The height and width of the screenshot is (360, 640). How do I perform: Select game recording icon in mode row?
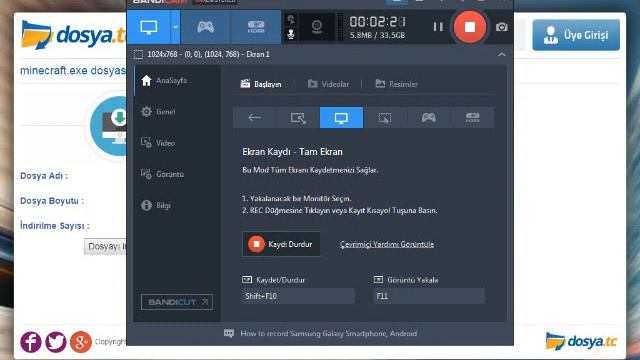pyautogui.click(x=429, y=118)
